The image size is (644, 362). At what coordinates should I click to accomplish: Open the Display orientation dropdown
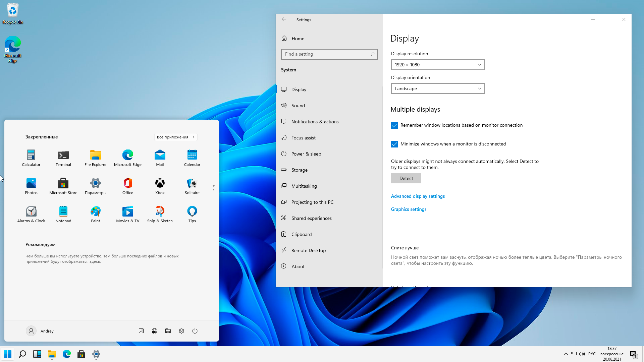click(x=438, y=88)
